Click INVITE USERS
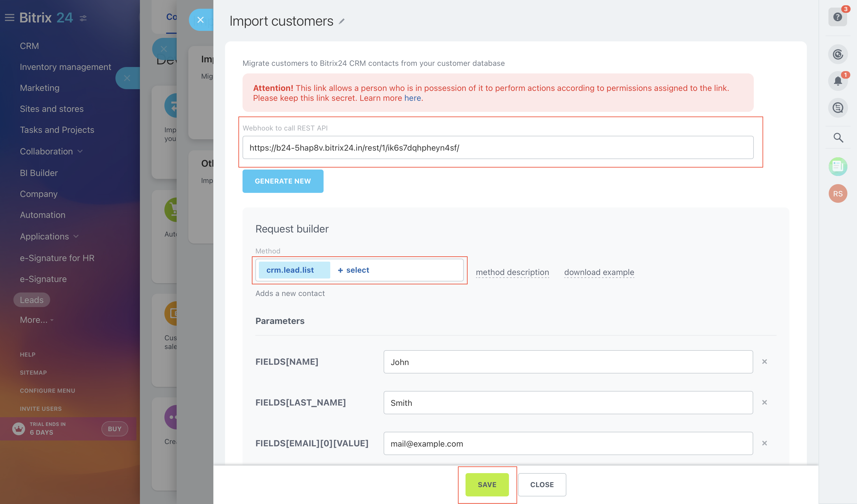This screenshot has height=504, width=857. pyautogui.click(x=41, y=408)
